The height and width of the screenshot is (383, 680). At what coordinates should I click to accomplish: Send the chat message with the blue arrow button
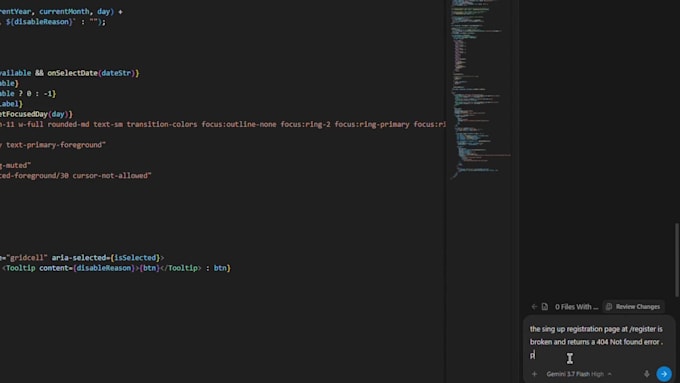[x=664, y=373]
